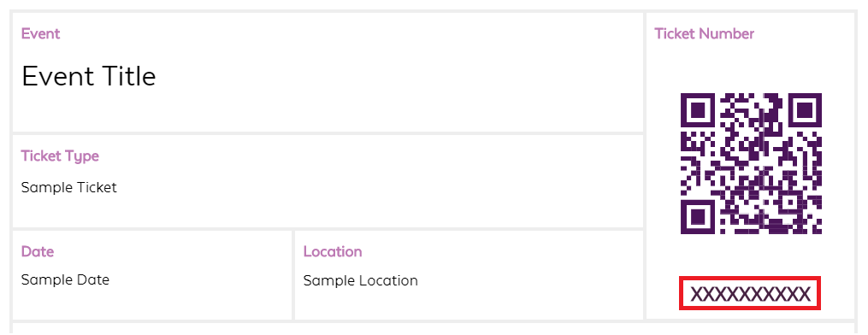This screenshot has height=335, width=868.
Task: Click the Event Title heading
Action: tap(89, 76)
